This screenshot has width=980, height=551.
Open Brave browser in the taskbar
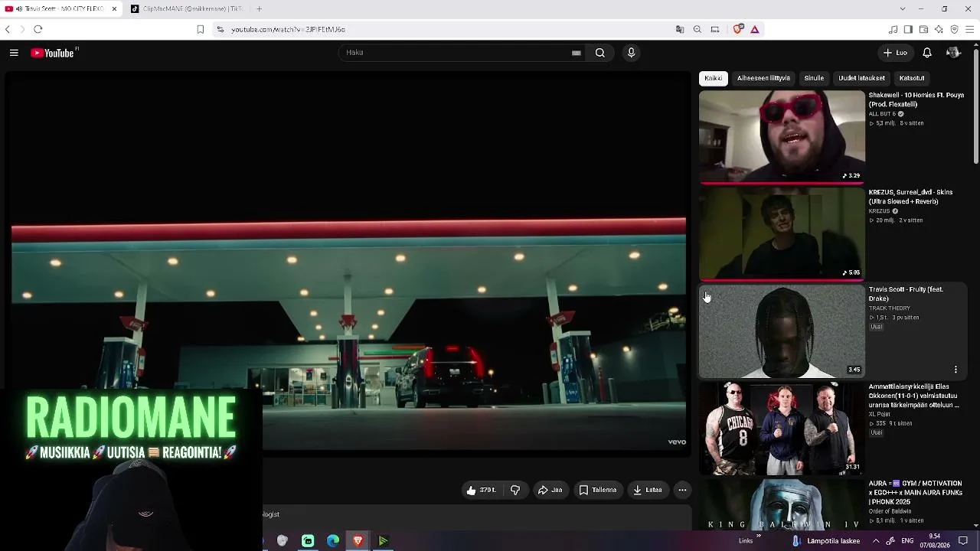tap(358, 541)
